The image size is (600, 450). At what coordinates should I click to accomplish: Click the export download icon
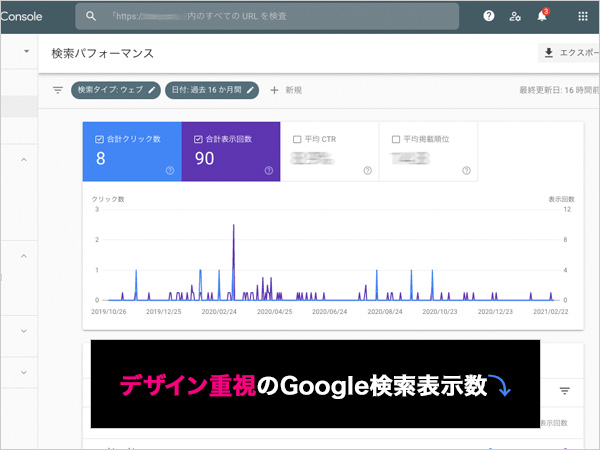pyautogui.click(x=549, y=53)
